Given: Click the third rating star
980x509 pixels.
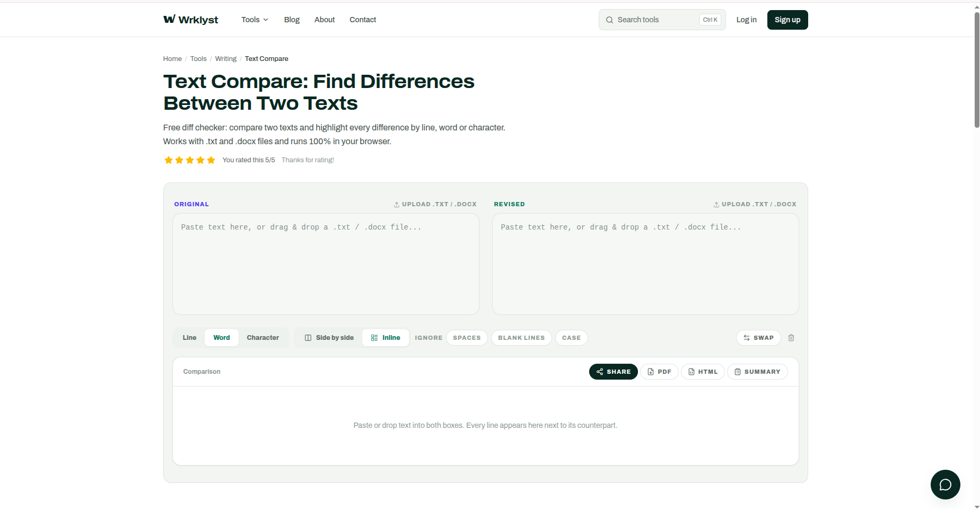Looking at the screenshot, I should [x=190, y=160].
